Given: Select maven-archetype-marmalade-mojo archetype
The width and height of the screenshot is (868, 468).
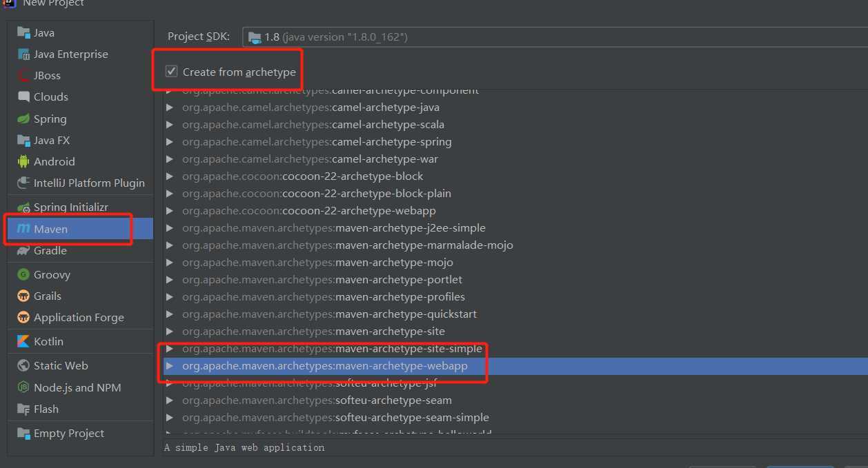Looking at the screenshot, I should point(348,245).
